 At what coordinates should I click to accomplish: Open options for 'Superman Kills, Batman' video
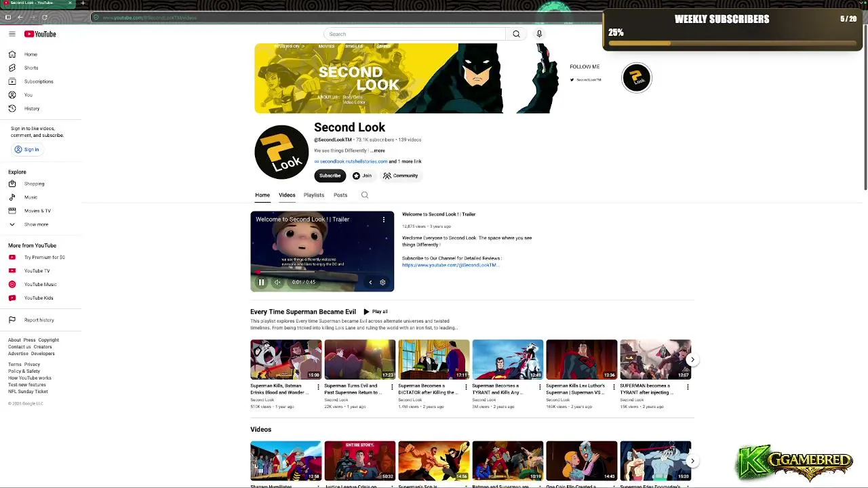coord(318,387)
